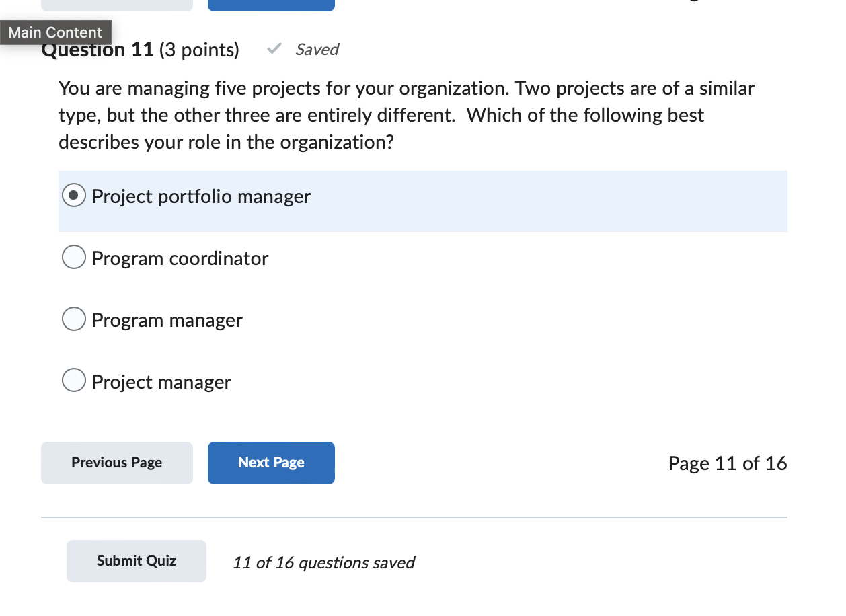Click the blue button at the top

point(271,5)
